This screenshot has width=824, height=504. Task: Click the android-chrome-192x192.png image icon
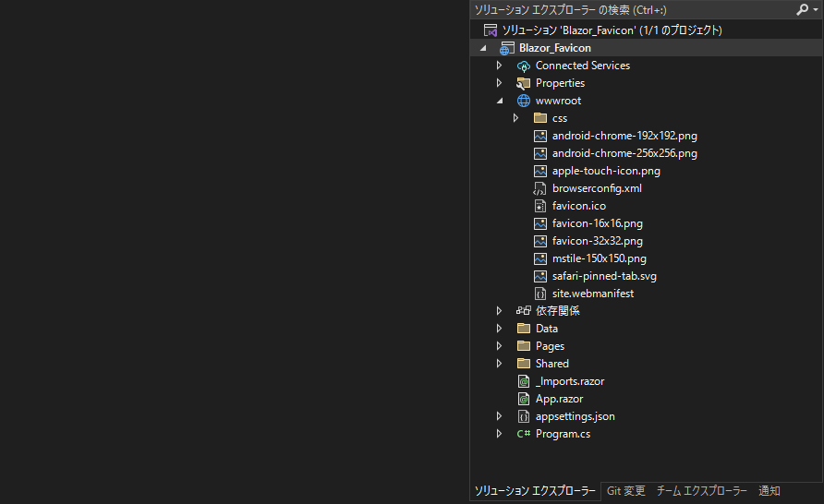point(540,136)
